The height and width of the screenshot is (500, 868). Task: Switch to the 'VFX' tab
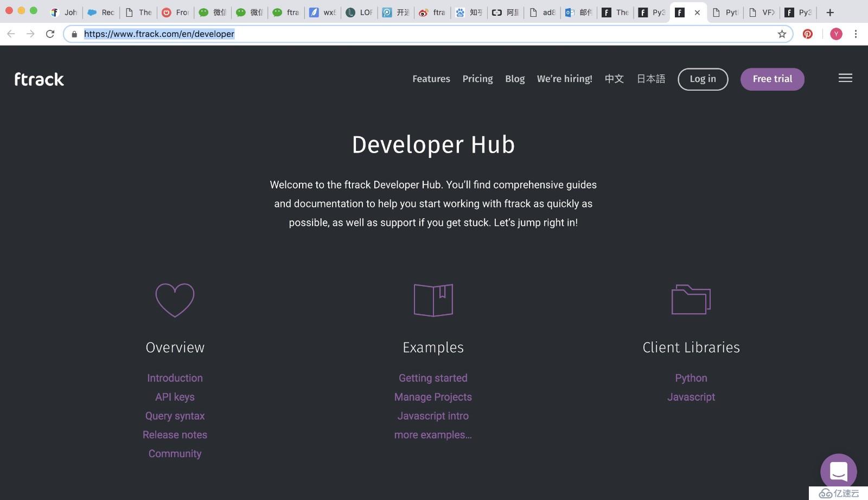(762, 12)
